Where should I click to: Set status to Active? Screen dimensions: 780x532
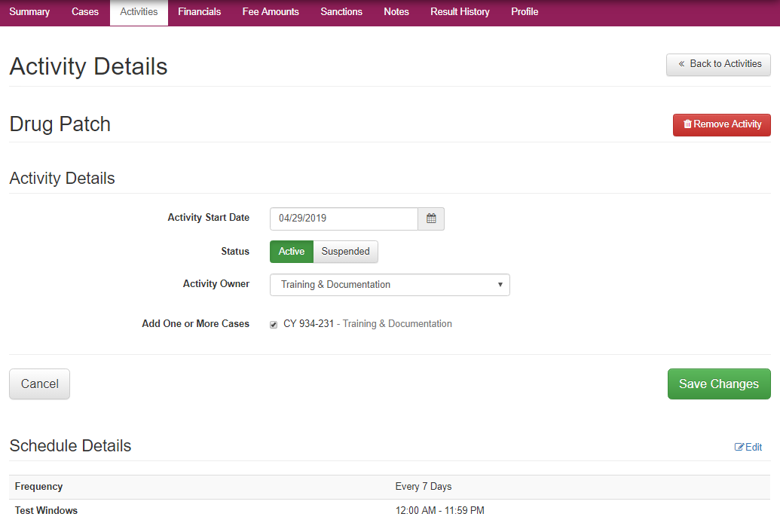(292, 252)
